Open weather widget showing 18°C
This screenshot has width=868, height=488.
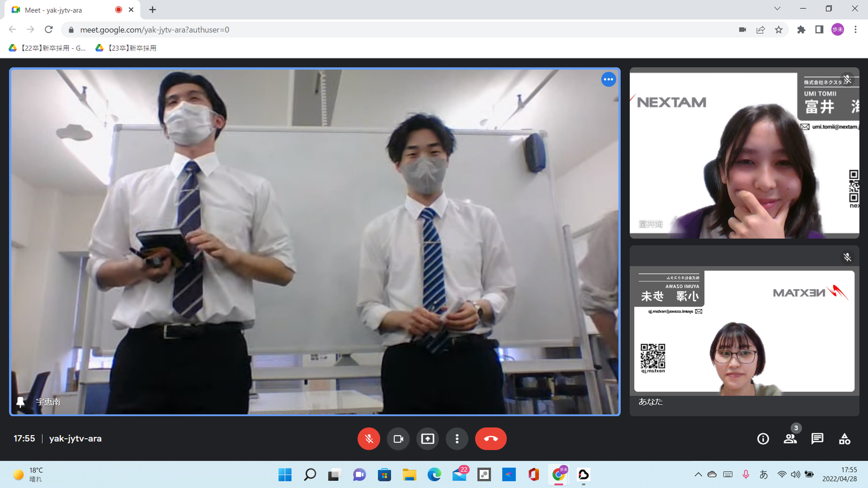click(x=28, y=475)
